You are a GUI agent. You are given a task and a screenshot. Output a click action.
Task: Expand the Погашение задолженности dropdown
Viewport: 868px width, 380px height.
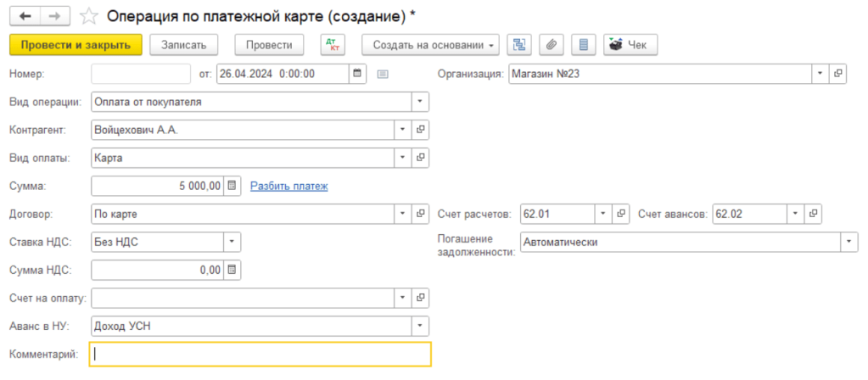[849, 242]
